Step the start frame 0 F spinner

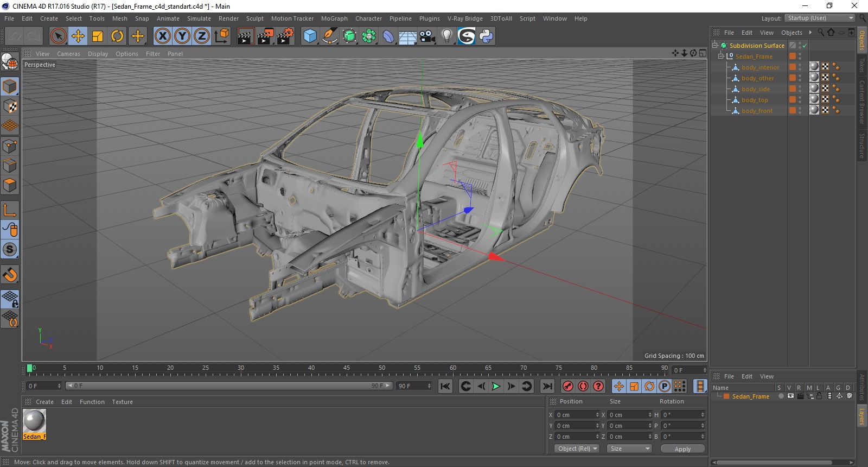pyautogui.click(x=59, y=386)
